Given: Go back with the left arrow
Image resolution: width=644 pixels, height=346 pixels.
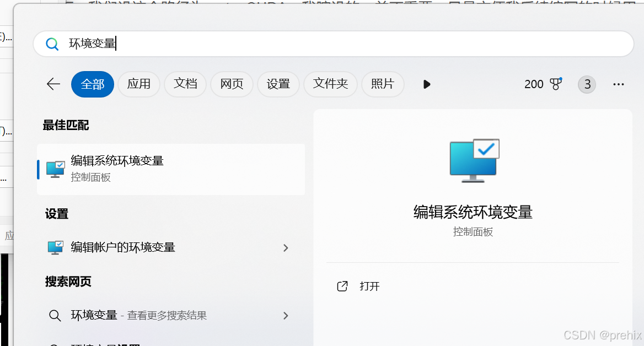Looking at the screenshot, I should [53, 84].
